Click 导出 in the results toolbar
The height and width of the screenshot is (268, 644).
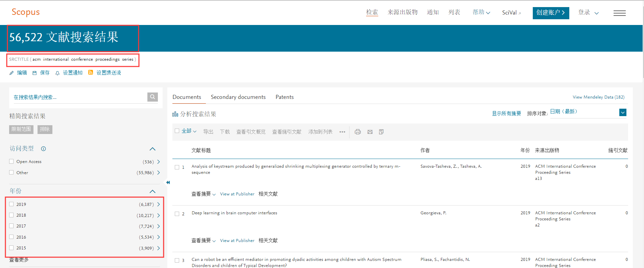pyautogui.click(x=208, y=132)
